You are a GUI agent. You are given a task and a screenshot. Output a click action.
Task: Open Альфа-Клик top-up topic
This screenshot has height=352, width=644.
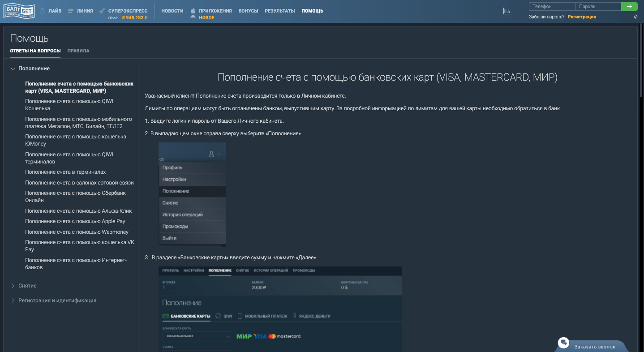point(78,211)
